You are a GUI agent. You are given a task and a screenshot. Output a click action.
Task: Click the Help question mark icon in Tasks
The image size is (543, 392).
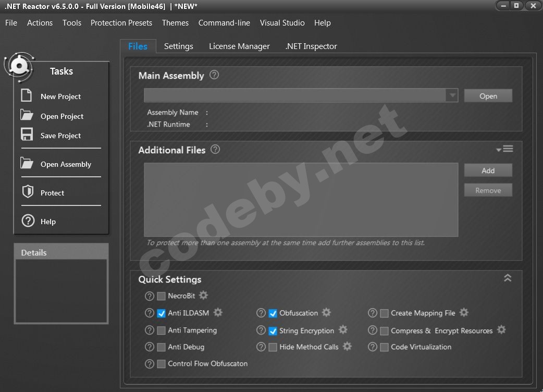[28, 220]
